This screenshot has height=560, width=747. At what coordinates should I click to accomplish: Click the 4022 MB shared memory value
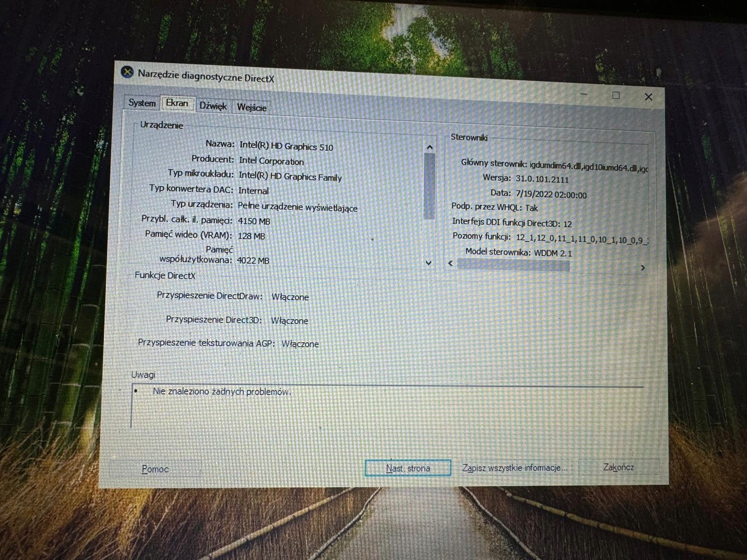click(253, 260)
